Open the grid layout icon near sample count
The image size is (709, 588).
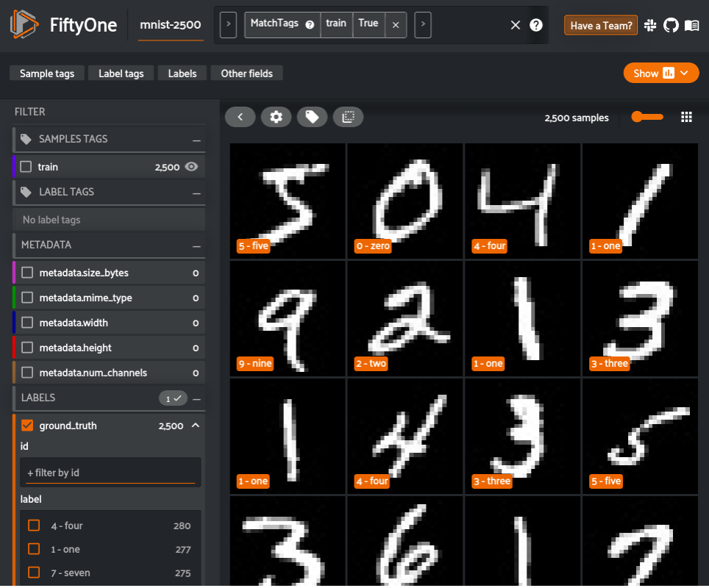coord(686,116)
